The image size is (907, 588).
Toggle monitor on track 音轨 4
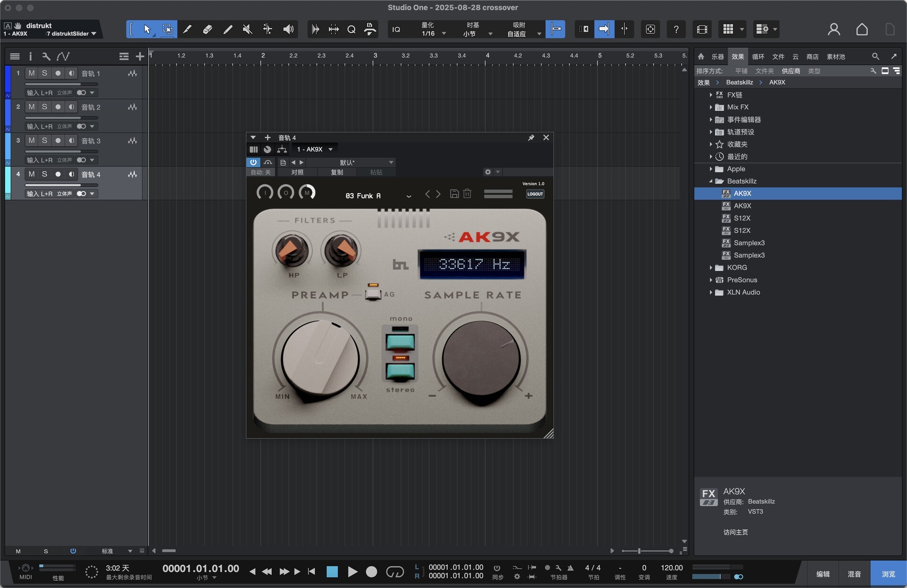pos(71,174)
